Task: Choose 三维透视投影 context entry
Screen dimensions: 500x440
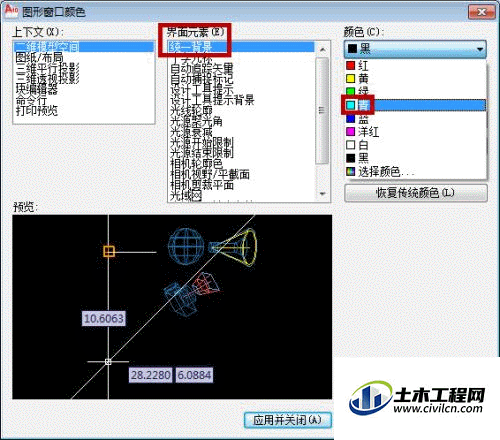Action: (x=47, y=78)
